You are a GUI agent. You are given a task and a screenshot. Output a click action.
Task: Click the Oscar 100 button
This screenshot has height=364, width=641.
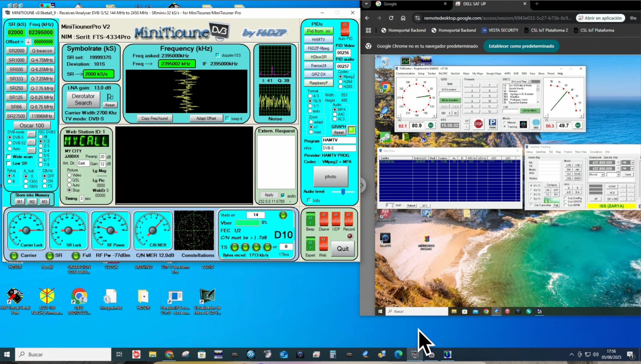coord(32,125)
